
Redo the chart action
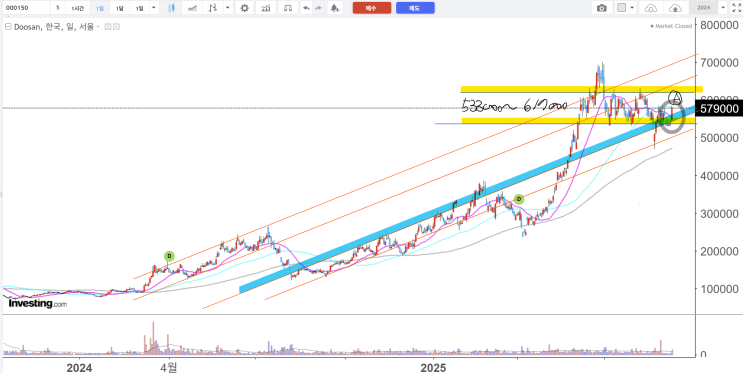[318, 8]
